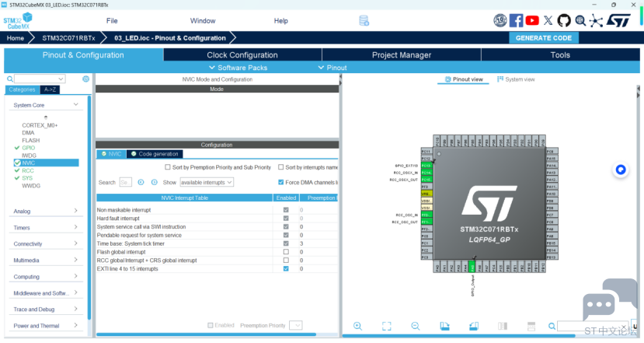This screenshot has height=343, width=644.
Task: Enable Flash global interrupt checkbox
Action: coord(286,252)
